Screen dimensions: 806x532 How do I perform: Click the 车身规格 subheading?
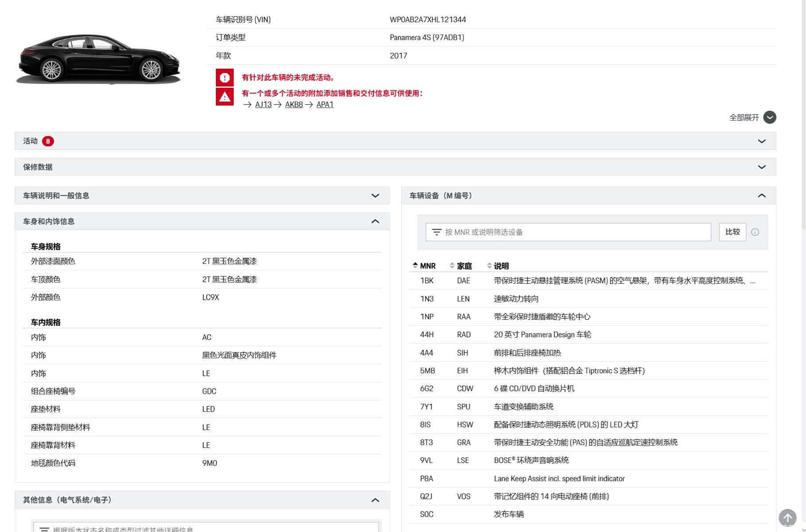[x=46, y=246]
